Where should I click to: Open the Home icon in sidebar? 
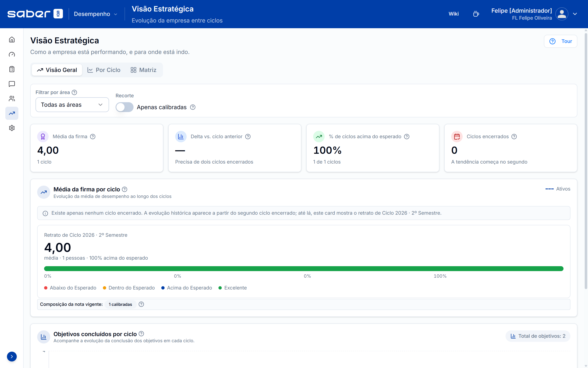(x=12, y=40)
